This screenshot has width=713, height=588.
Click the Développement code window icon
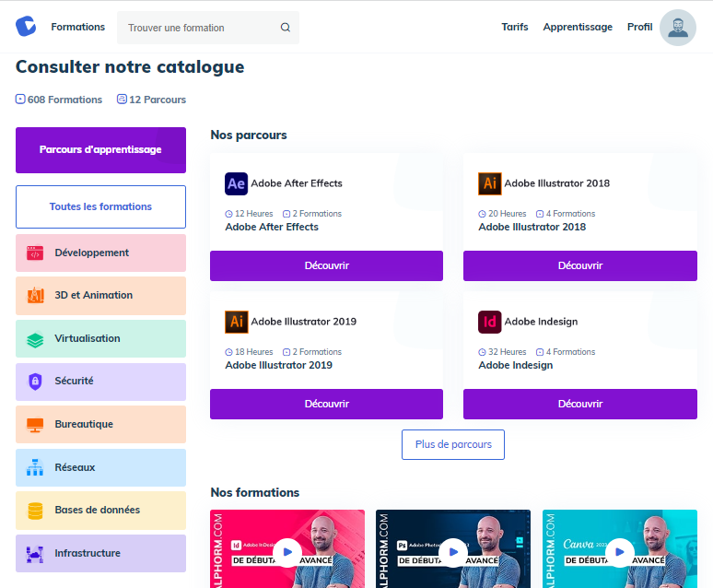tap(35, 253)
